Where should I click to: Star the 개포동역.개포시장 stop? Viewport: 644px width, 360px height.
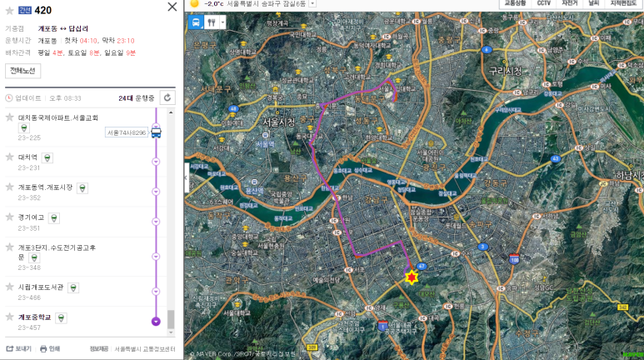point(9,187)
